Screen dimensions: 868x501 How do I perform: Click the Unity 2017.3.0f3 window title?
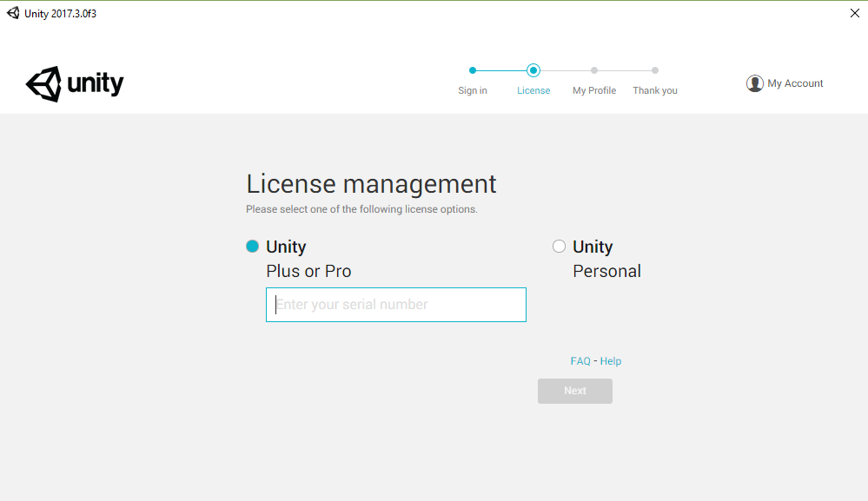(x=60, y=14)
